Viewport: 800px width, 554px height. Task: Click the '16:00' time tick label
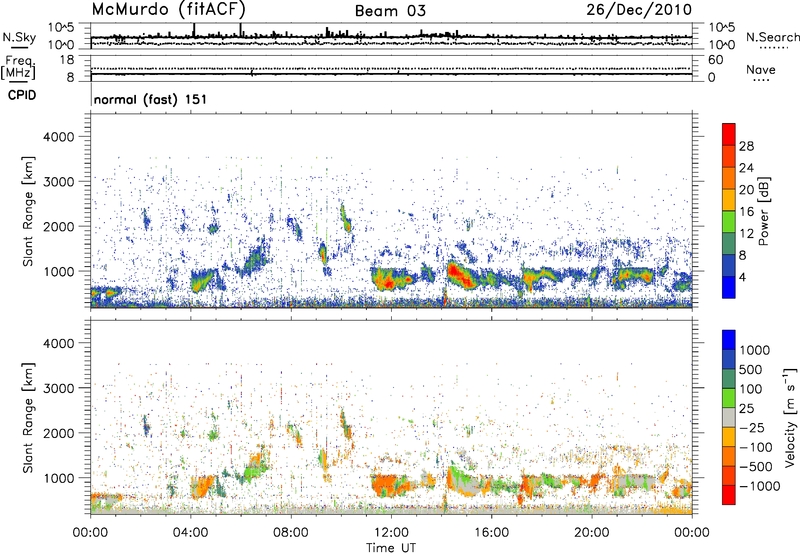coord(491,533)
